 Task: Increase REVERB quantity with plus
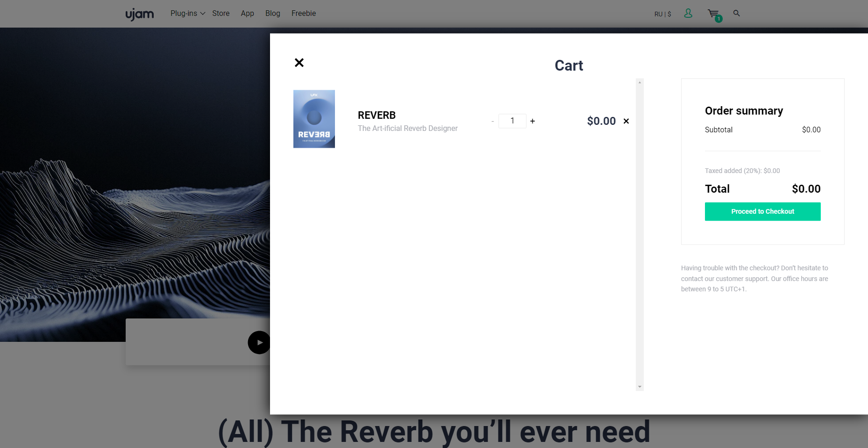click(x=533, y=121)
